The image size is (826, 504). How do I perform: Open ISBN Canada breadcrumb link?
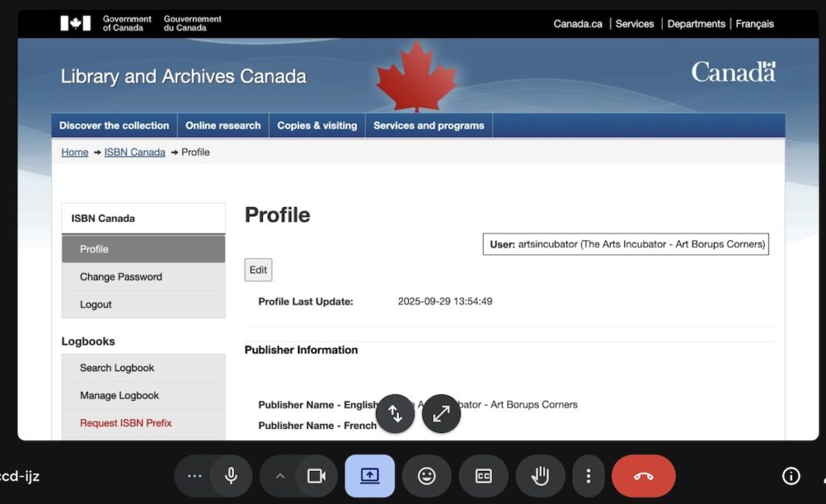pos(135,152)
